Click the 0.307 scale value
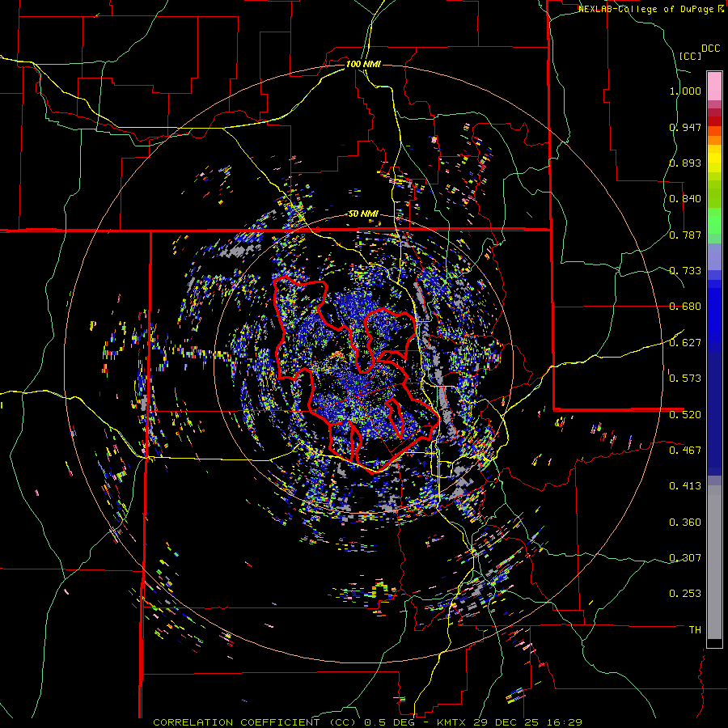The image size is (728, 728). click(685, 557)
